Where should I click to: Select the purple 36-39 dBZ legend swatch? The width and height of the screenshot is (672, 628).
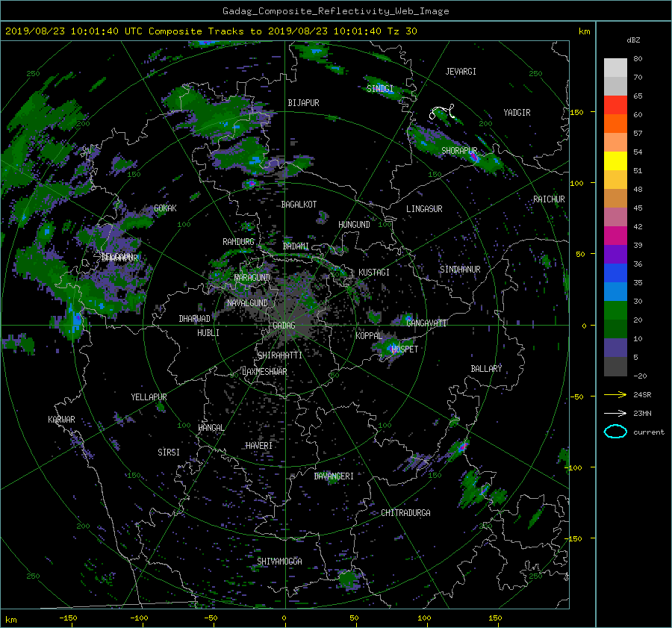[615, 255]
